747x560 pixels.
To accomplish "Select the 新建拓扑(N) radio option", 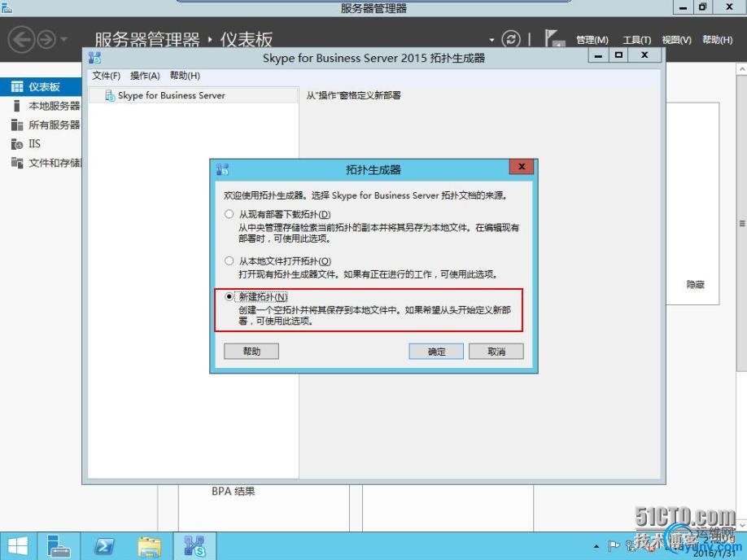I will click(x=229, y=297).
